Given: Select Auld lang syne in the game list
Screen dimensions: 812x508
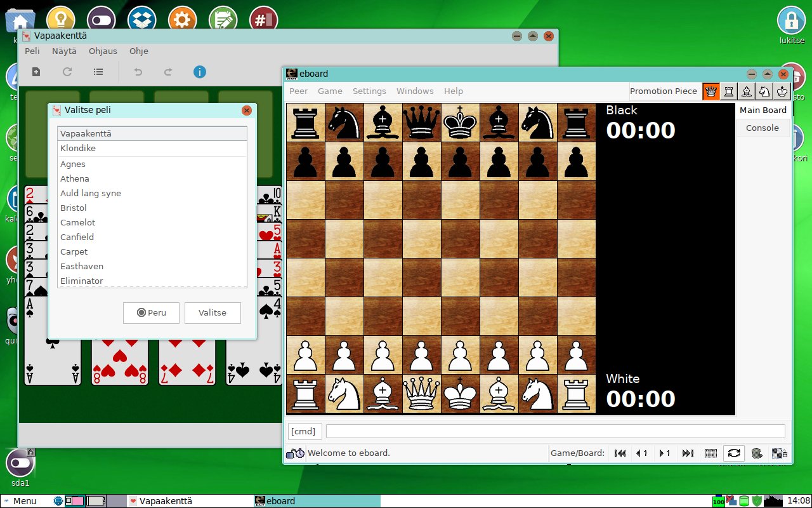Looking at the screenshot, I should point(152,193).
